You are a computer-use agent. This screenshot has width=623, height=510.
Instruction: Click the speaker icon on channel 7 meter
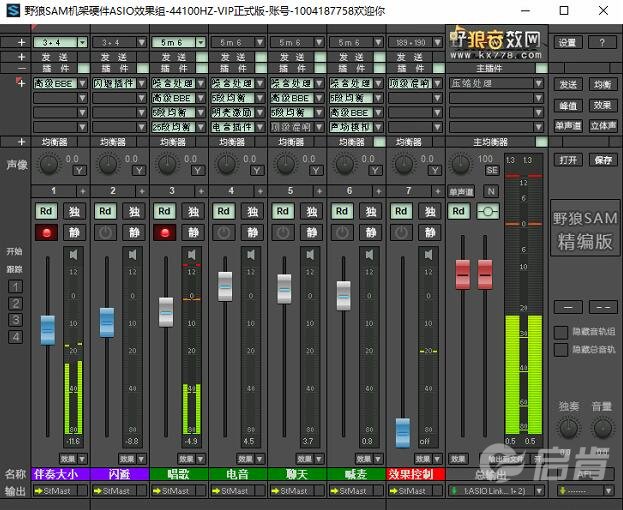(x=429, y=255)
